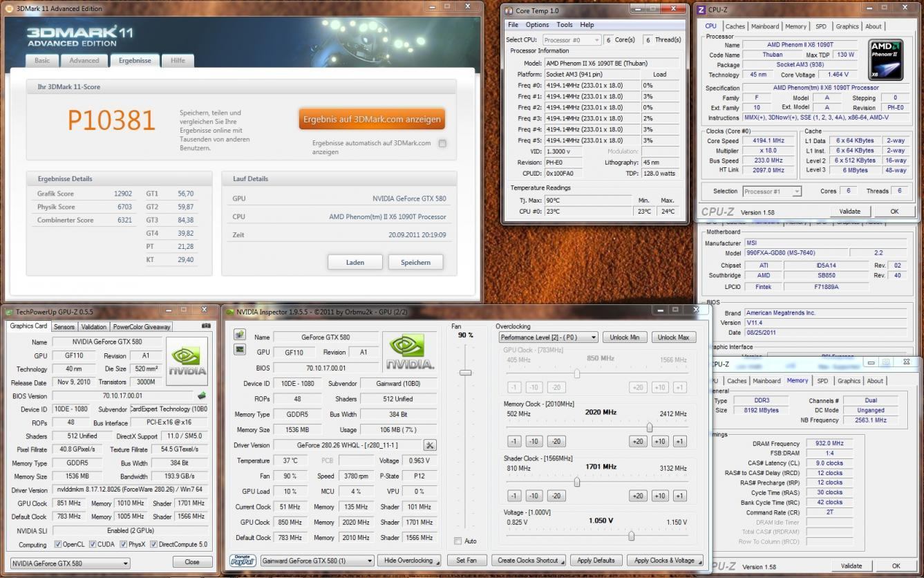924x578 pixels.
Task: Click the GPU-Z camera screenshot icon
Action: (x=206, y=326)
